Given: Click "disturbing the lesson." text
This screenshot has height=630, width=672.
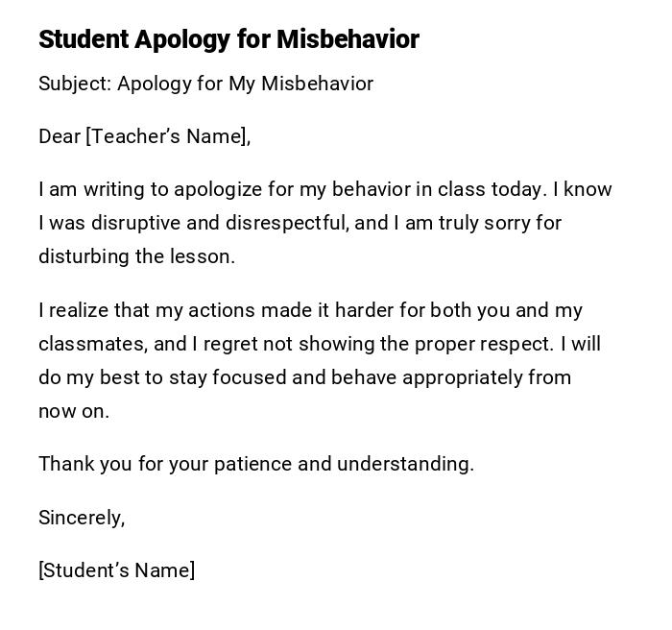Looking at the screenshot, I should (136, 256).
